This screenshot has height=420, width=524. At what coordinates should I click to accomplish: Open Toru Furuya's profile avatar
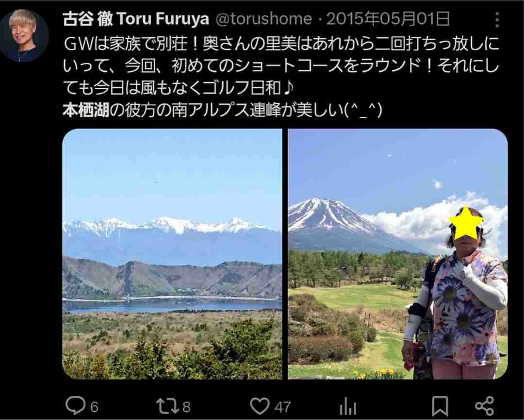[24, 36]
